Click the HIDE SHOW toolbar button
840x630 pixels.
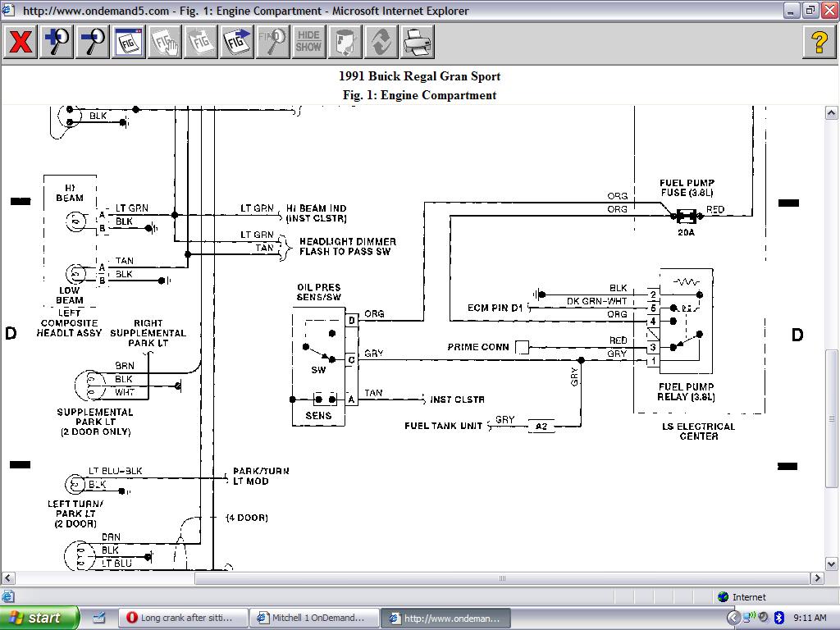point(308,42)
